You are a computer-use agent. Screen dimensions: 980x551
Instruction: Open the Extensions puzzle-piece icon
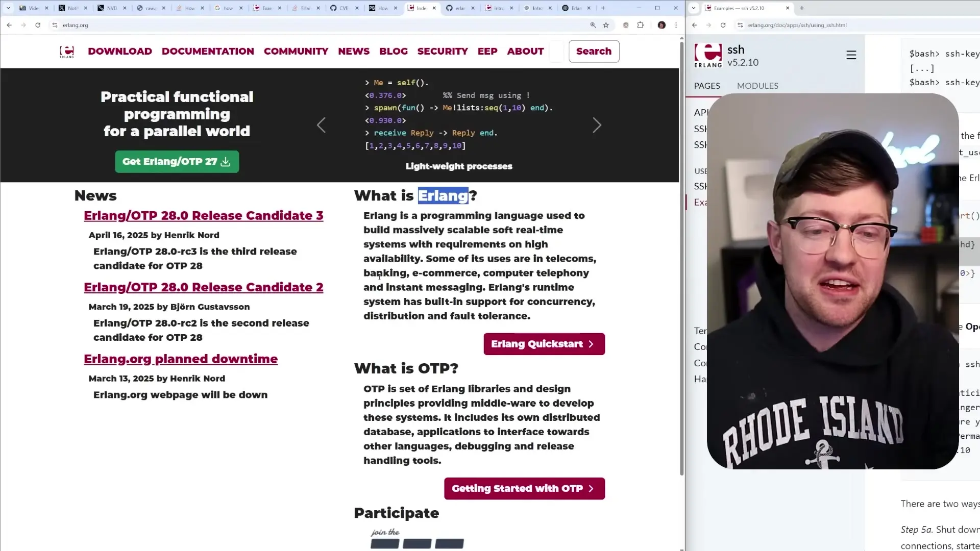click(641, 25)
